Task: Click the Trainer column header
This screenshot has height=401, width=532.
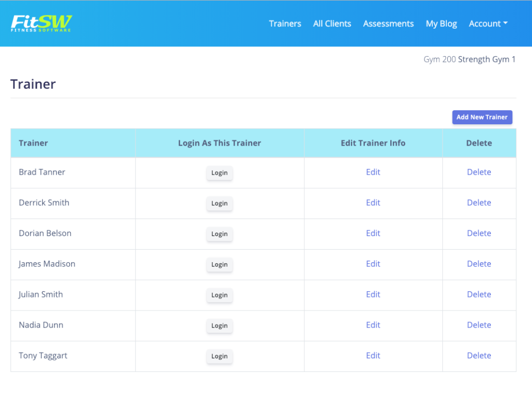Action: pyautogui.click(x=33, y=143)
